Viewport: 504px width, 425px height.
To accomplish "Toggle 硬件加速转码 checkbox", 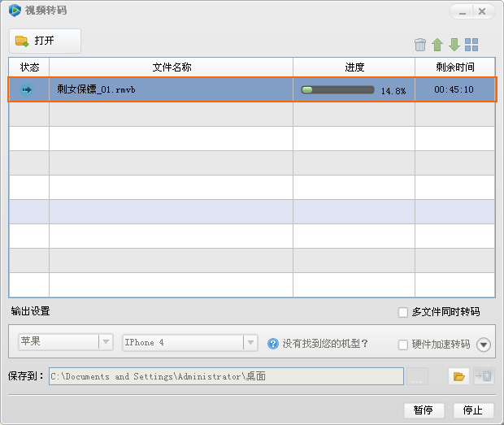I will coord(403,345).
